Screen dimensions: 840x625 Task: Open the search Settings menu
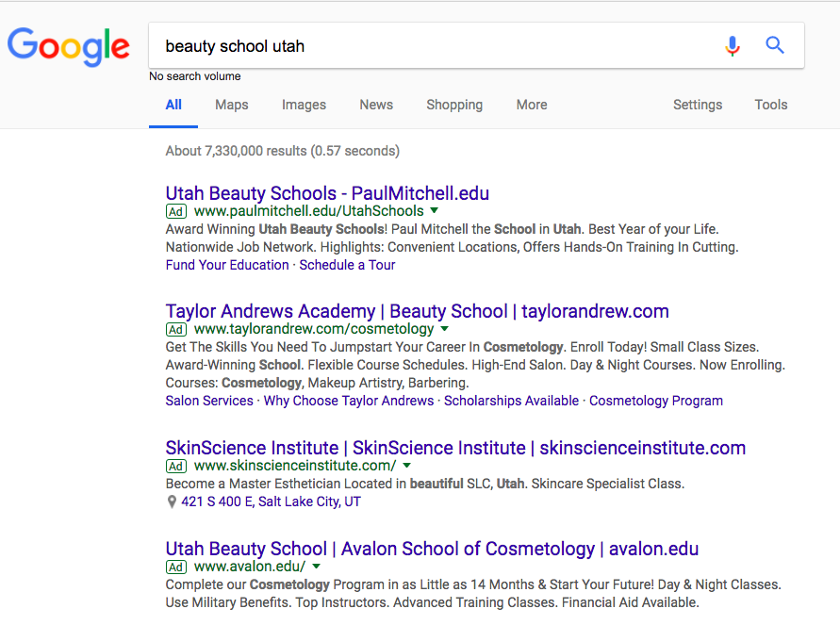(698, 105)
